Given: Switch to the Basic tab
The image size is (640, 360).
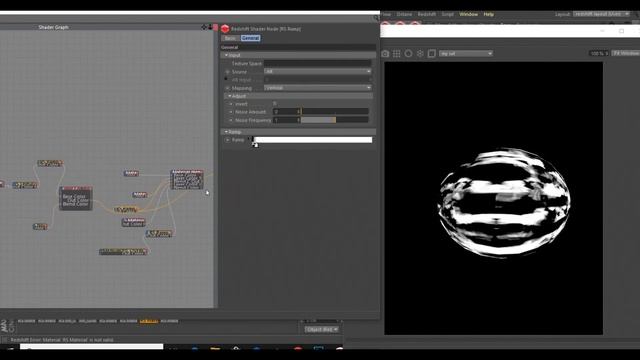Looking at the screenshot, I should click(230, 38).
